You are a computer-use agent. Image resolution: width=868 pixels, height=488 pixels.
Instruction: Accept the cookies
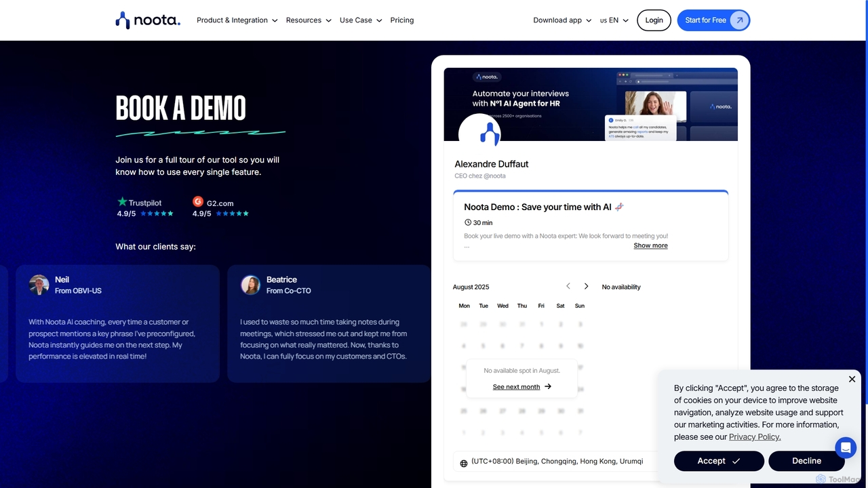(719, 461)
